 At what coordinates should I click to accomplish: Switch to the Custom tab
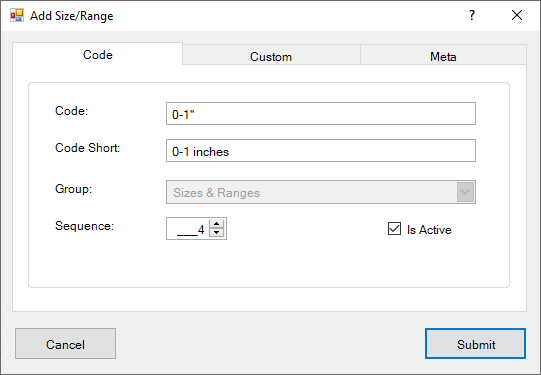click(x=271, y=56)
